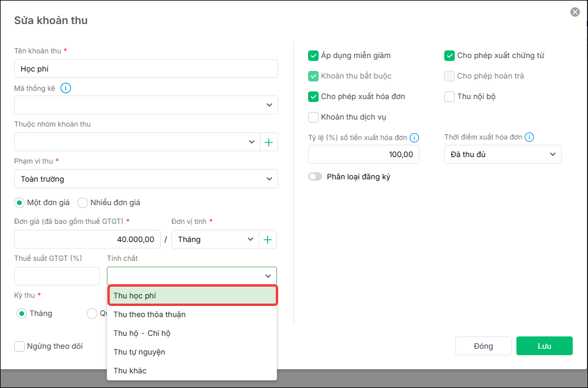Click the Cho phép hoàn trả checkbox
This screenshot has width=588, height=388.
click(450, 76)
